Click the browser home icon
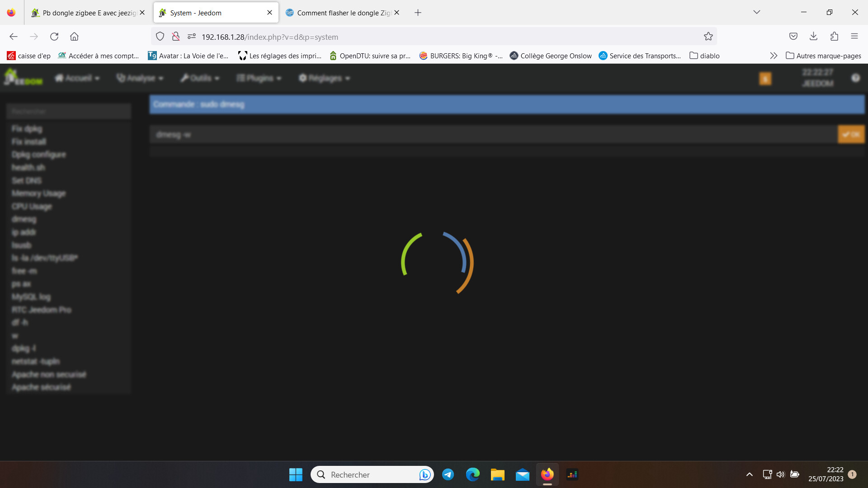Image resolution: width=868 pixels, height=488 pixels. click(74, 37)
